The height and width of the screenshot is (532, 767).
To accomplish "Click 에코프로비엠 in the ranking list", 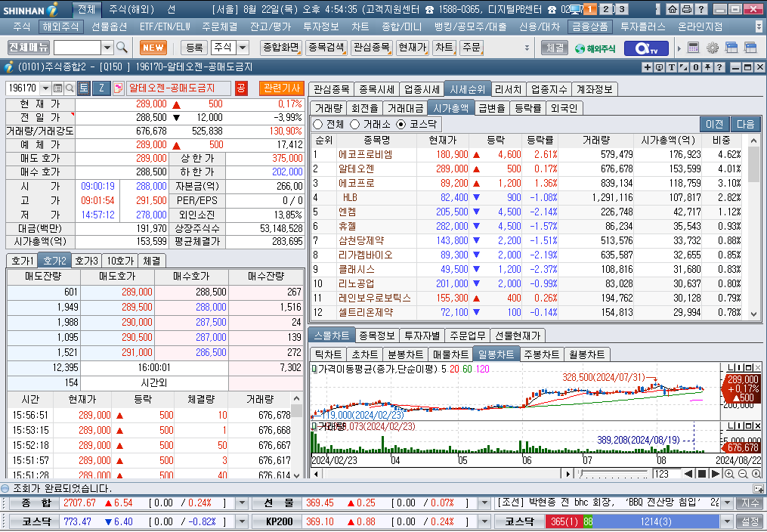I will tap(366, 154).
